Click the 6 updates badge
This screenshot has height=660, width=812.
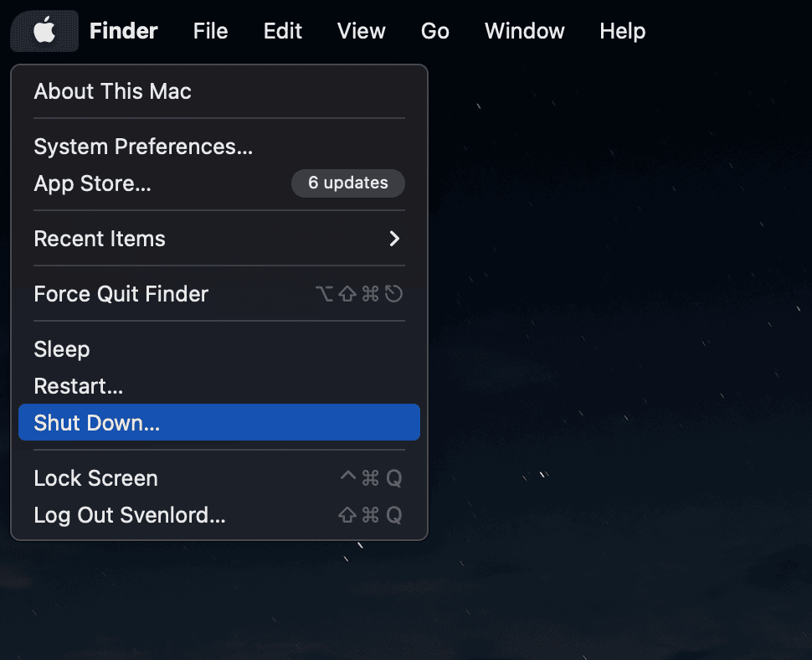347,183
